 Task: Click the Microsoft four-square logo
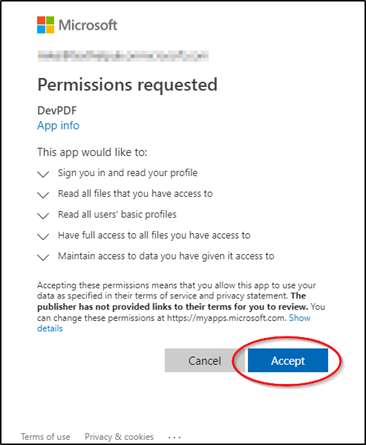point(45,25)
